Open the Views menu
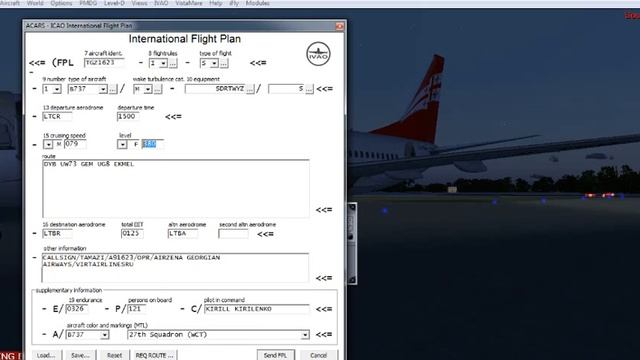Screen dimensions: 640x360 click(139, 3)
